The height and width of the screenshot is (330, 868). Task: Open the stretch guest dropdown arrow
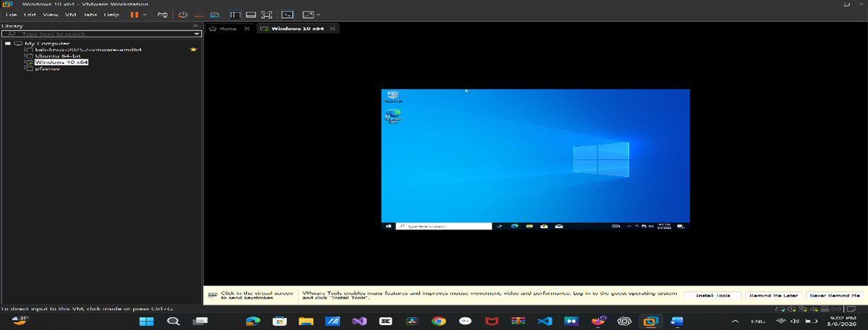point(318,14)
